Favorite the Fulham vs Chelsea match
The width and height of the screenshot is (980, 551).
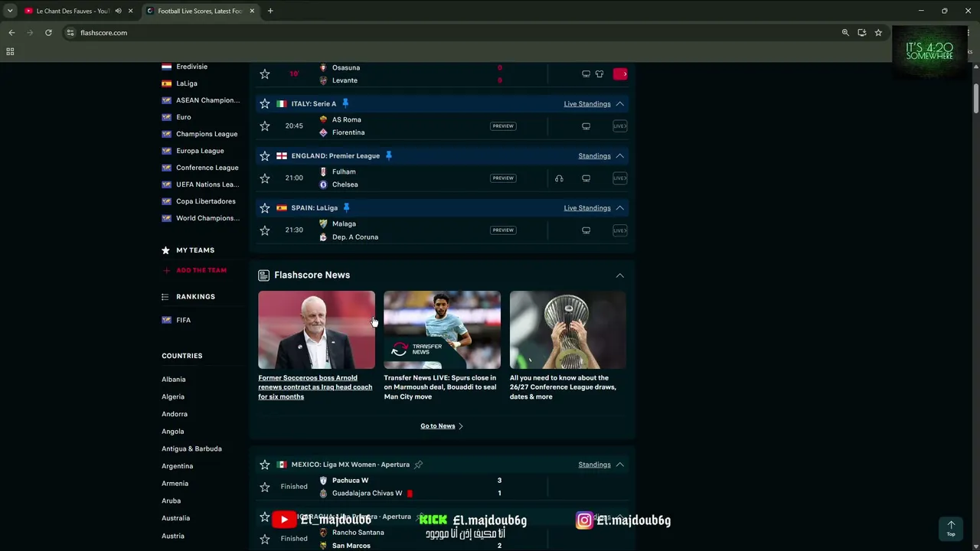click(265, 178)
